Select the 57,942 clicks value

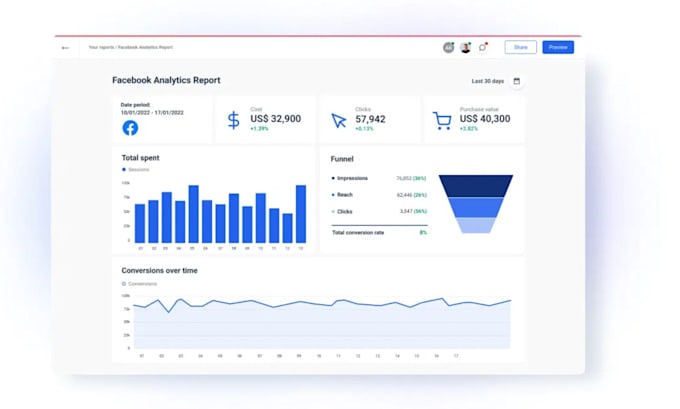(370, 119)
